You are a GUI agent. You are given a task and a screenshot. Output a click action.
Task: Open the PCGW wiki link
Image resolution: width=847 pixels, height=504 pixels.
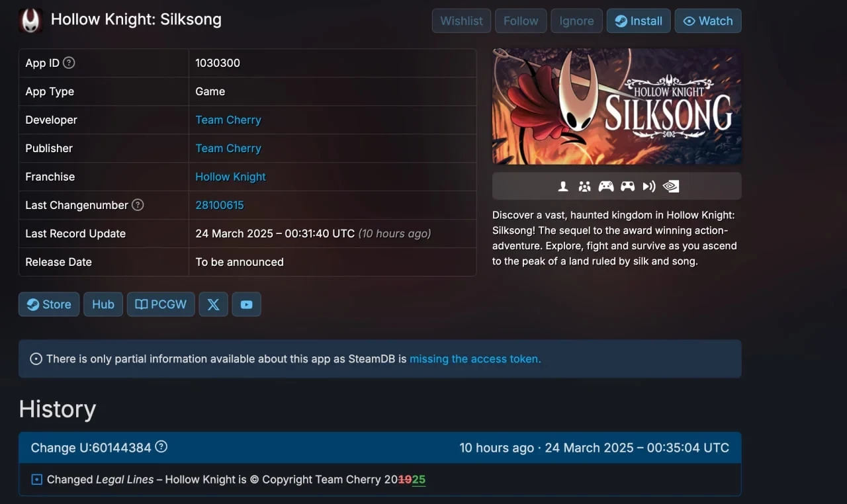pyautogui.click(x=161, y=304)
